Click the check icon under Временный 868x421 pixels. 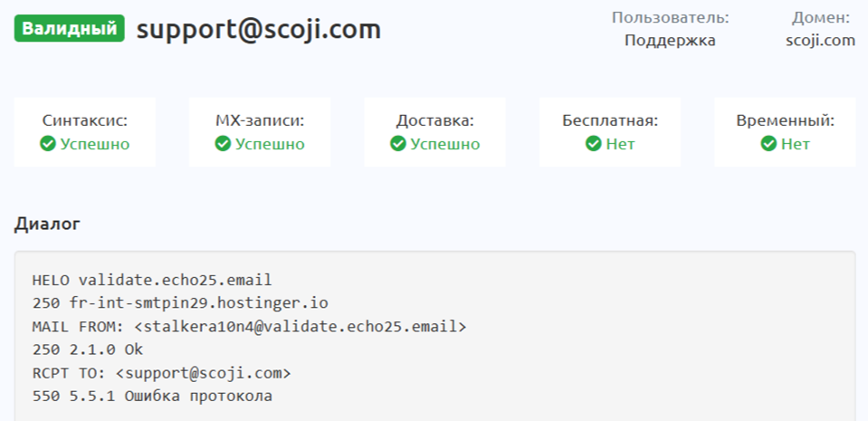click(x=769, y=144)
